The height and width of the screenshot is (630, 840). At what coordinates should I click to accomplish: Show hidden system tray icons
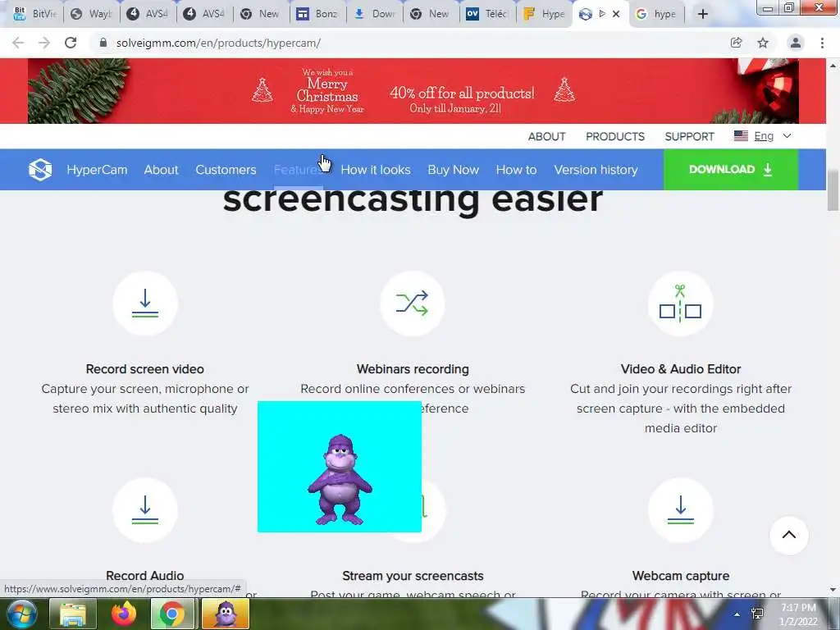[737, 614]
